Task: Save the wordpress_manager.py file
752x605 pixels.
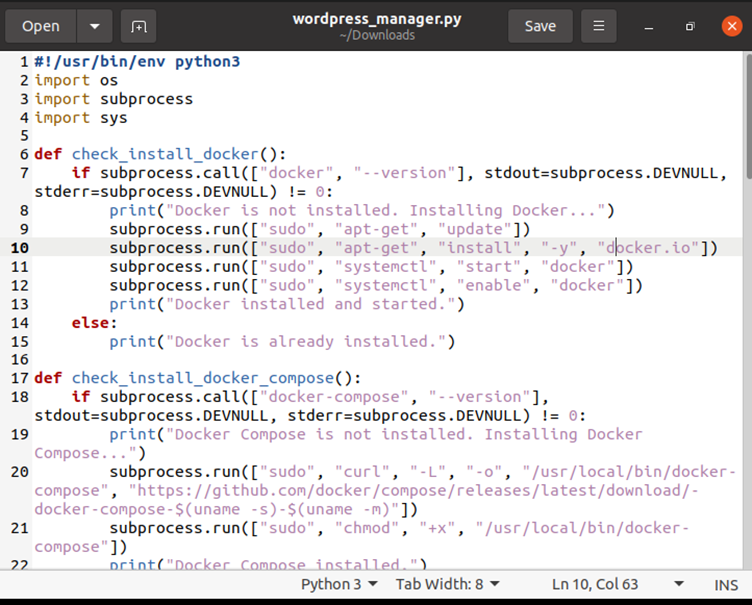Action: point(540,26)
